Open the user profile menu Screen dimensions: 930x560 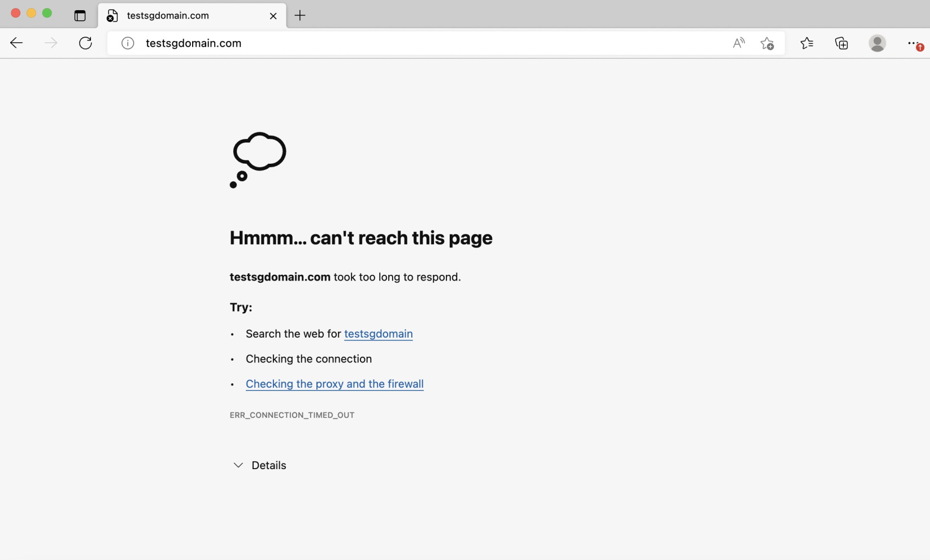click(x=877, y=43)
